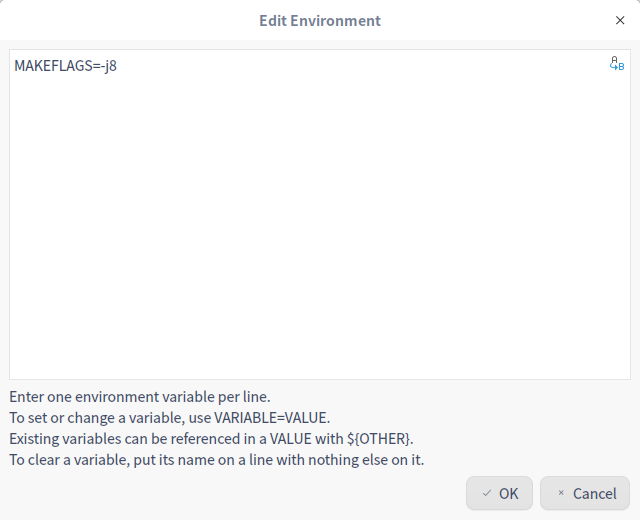Click the -j8 value in text box
Image resolution: width=640 pixels, height=520 pixels.
click(107, 67)
